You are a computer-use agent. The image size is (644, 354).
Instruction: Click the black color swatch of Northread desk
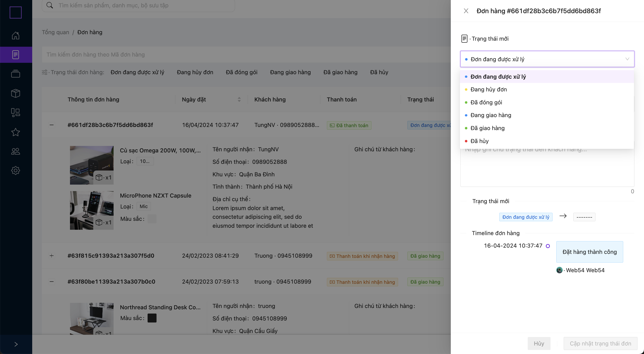(152, 318)
